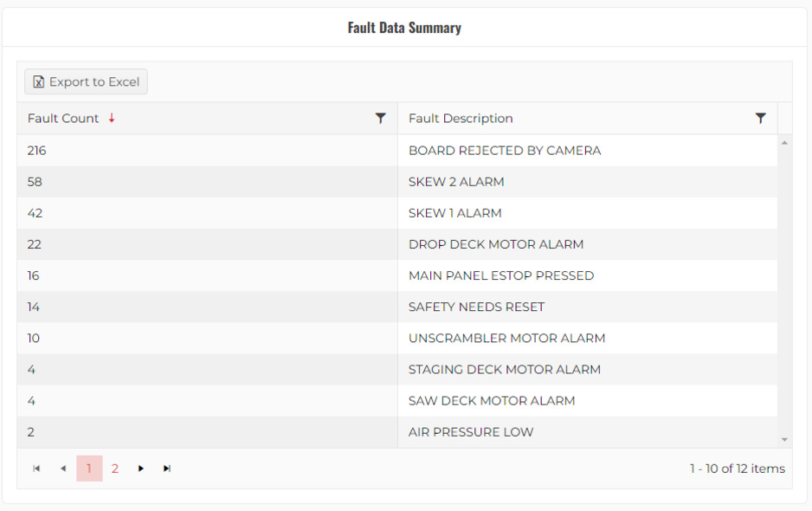Select page 1 in the pager
Image resolution: width=812 pixels, height=511 pixels.
coord(89,469)
